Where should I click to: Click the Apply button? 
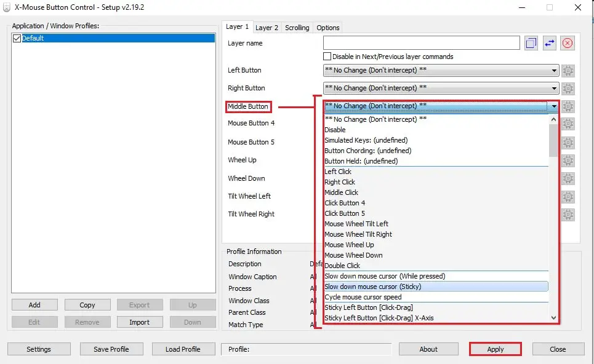(495, 349)
